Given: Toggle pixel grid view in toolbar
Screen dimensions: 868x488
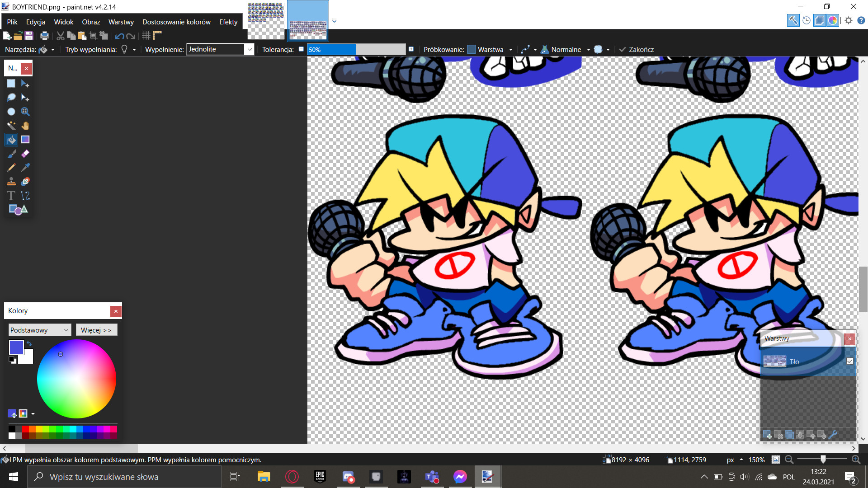Looking at the screenshot, I should (146, 36).
